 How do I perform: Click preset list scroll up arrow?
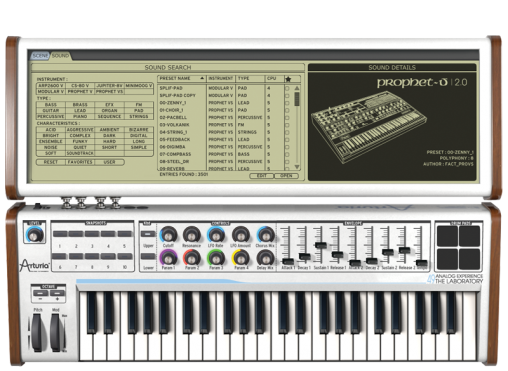click(x=297, y=88)
